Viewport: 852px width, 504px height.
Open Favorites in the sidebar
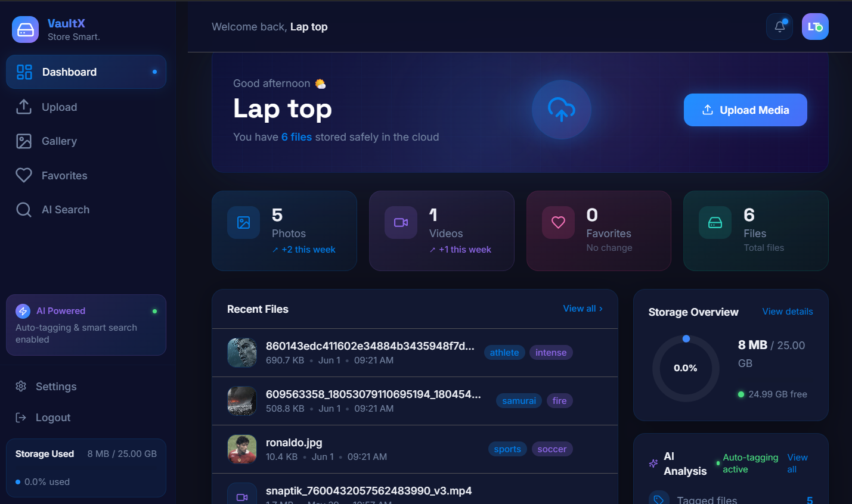86,175
